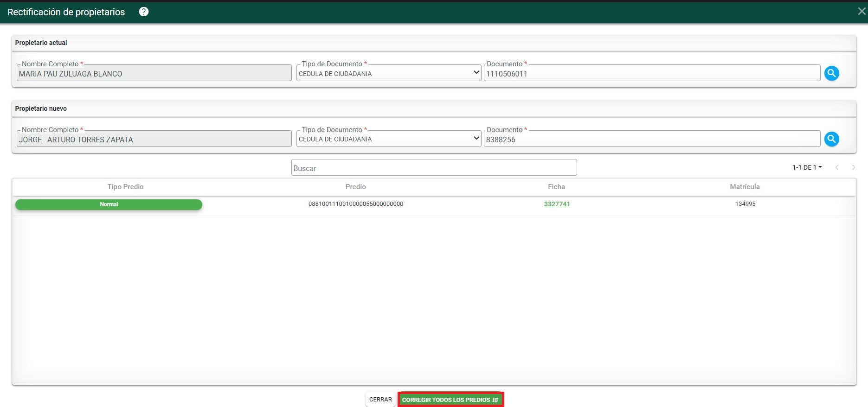868x407 pixels.
Task: Select the green Normal predio badge
Action: [109, 204]
